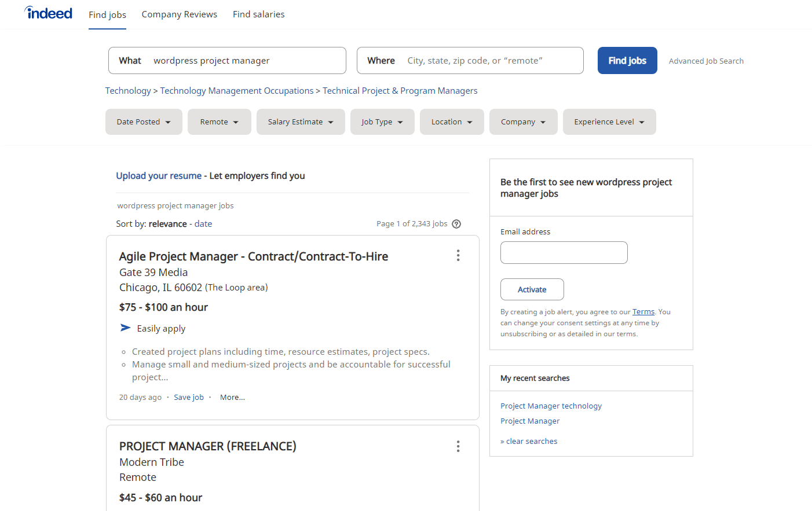812x511 pixels.
Task: Expand the Experience Level filter
Action: [609, 122]
